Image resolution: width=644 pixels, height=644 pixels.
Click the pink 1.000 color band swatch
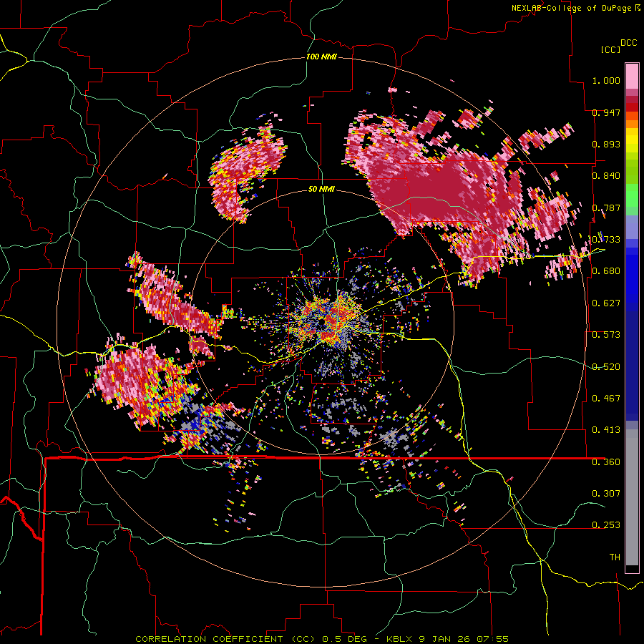[632, 76]
